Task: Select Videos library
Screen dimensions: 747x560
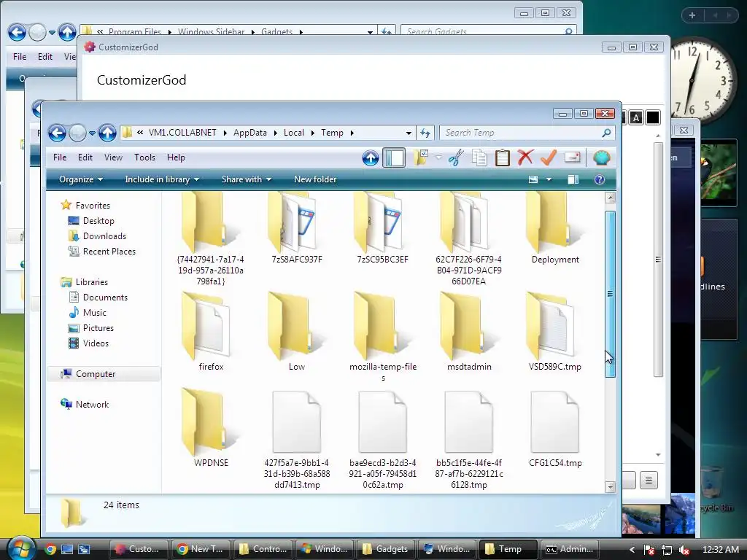Action: pyautogui.click(x=88, y=343)
